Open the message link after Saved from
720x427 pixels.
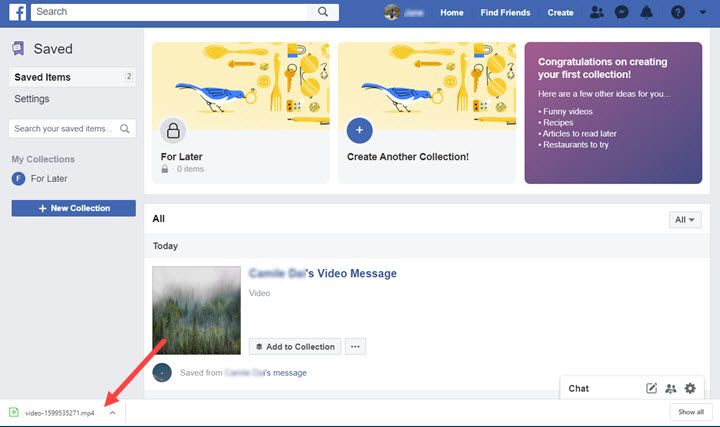[x=266, y=373]
